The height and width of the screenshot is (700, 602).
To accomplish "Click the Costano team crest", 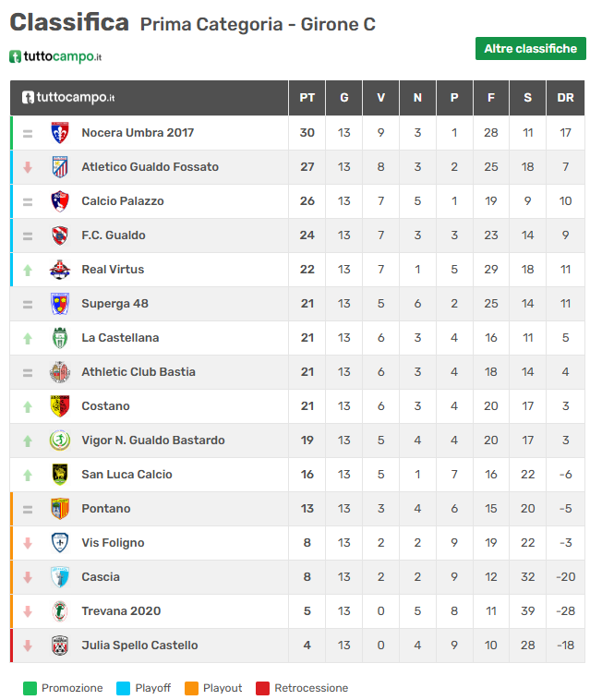I will 60,406.
